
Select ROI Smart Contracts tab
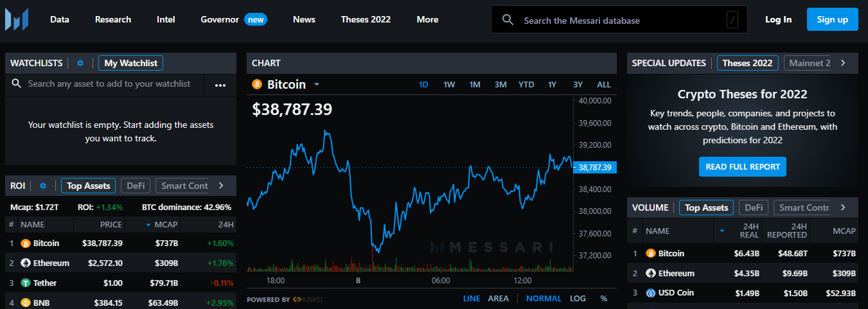pos(183,186)
